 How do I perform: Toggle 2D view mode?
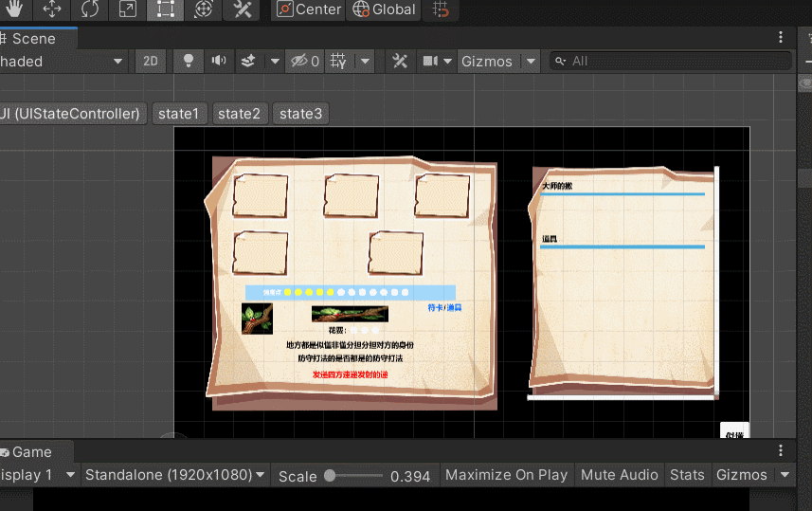coord(151,62)
